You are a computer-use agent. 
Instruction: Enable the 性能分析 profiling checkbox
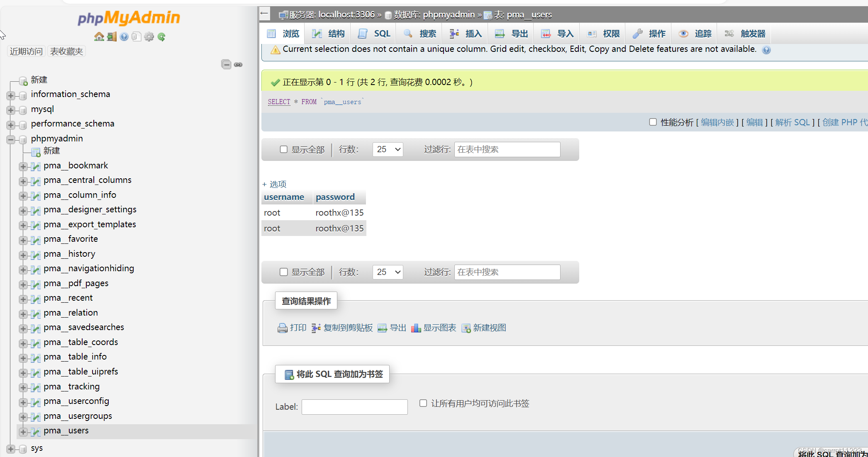(x=653, y=122)
